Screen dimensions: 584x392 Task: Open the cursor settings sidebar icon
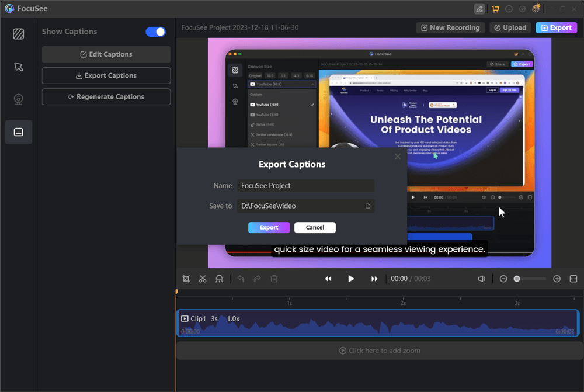click(18, 67)
